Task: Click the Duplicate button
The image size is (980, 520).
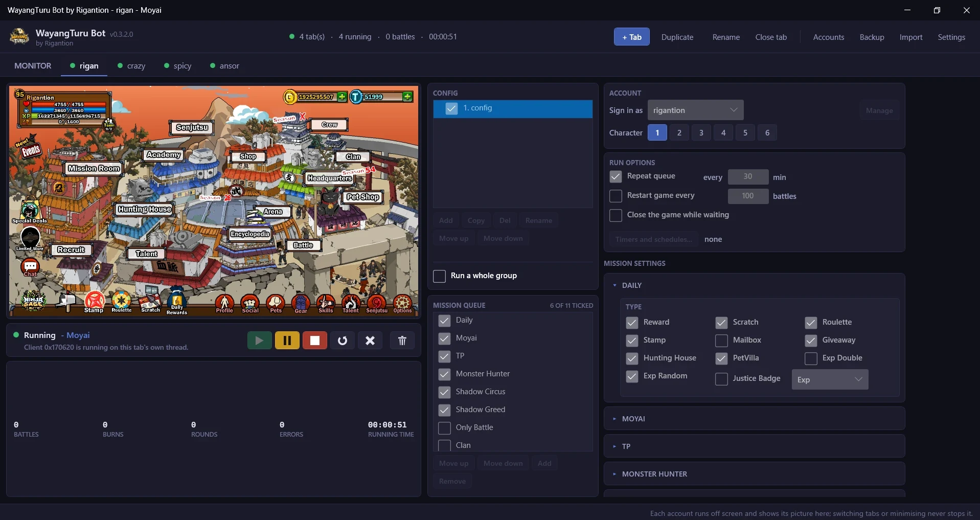Action: point(677,37)
